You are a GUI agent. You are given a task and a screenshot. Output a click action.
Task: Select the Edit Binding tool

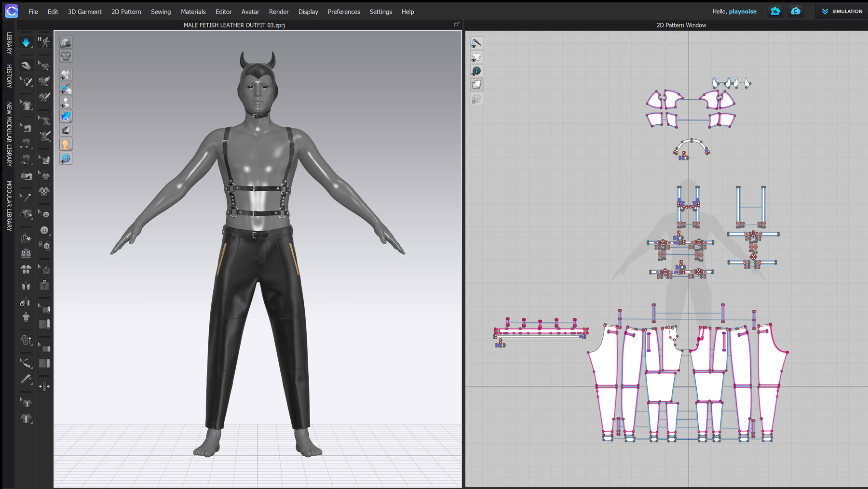44,347
